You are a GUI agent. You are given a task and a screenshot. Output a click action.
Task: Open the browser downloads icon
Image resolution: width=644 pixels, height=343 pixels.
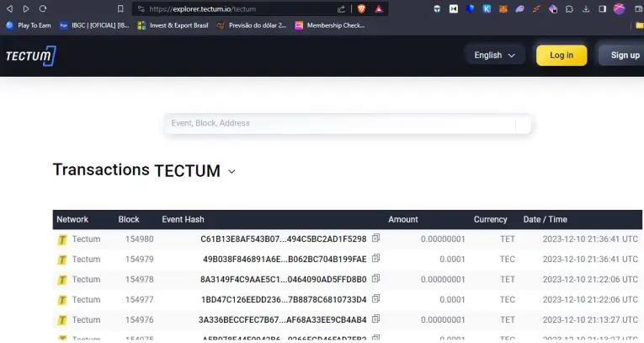coord(586,8)
